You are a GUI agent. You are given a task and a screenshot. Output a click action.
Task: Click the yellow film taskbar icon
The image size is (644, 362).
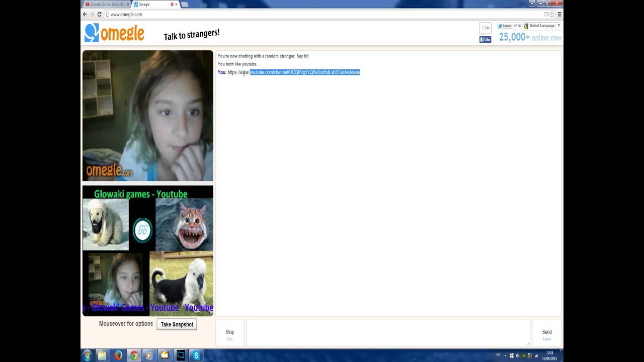pyautogui.click(x=165, y=355)
